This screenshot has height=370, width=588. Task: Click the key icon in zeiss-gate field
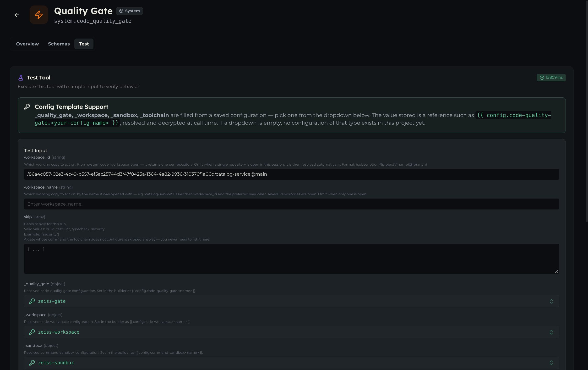[32, 301]
